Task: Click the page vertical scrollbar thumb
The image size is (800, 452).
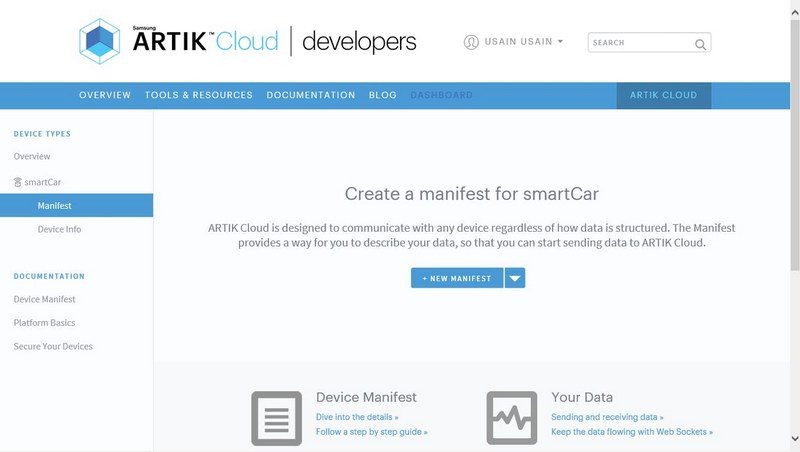Action: [x=795, y=145]
